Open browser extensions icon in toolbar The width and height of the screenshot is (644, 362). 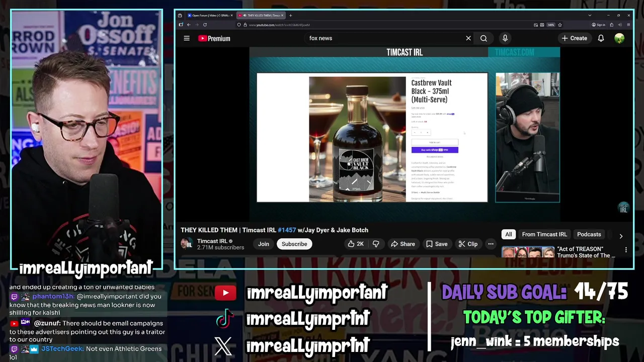(611, 25)
